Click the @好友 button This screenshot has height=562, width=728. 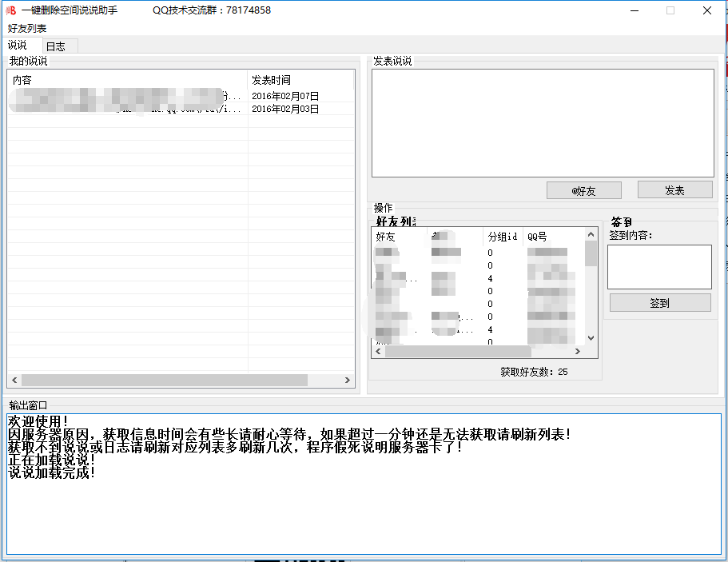(x=583, y=190)
